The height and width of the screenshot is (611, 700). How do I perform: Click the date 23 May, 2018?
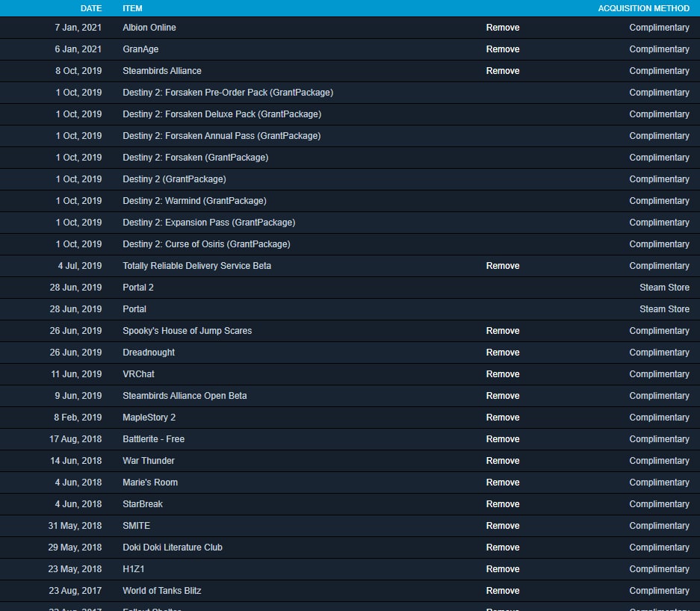point(75,569)
